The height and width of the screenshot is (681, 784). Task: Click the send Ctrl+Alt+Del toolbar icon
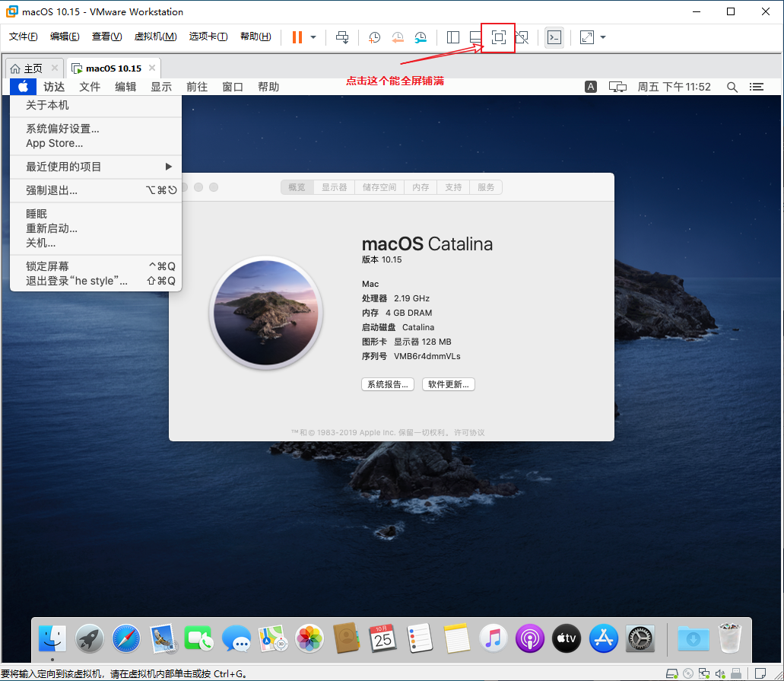click(x=342, y=37)
